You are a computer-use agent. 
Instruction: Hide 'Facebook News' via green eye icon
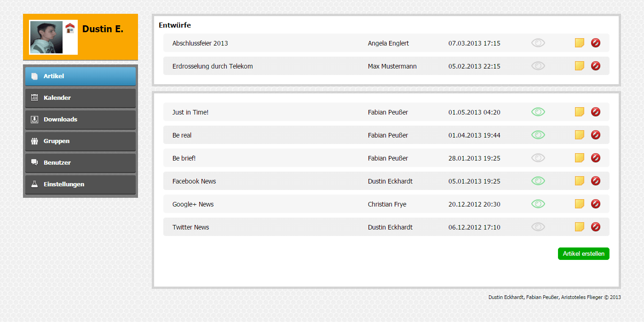coord(538,181)
